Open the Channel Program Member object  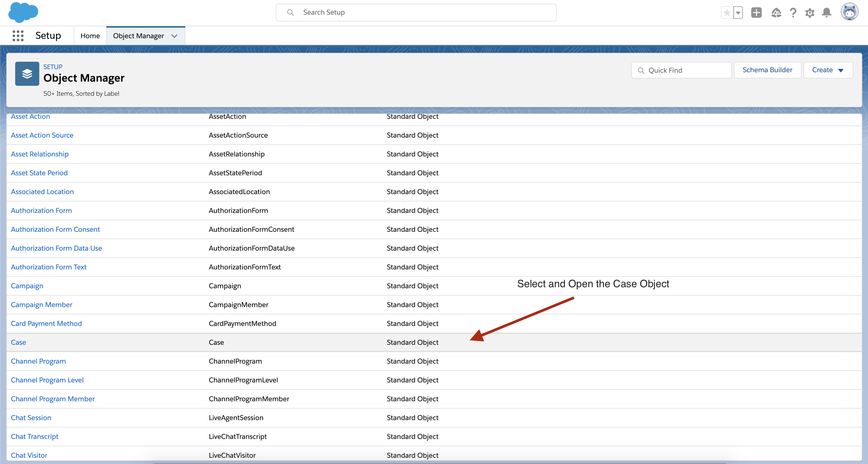point(53,399)
